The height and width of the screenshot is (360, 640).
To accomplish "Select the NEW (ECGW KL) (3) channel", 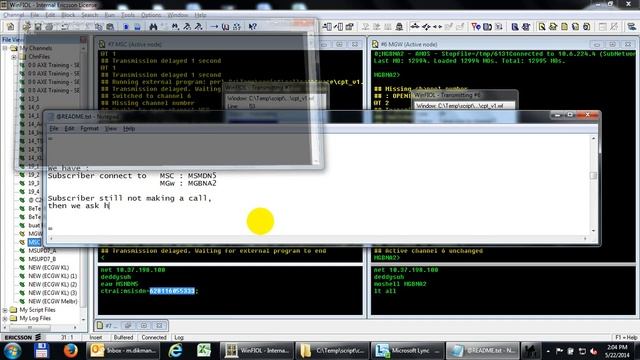I will (x=53, y=293).
